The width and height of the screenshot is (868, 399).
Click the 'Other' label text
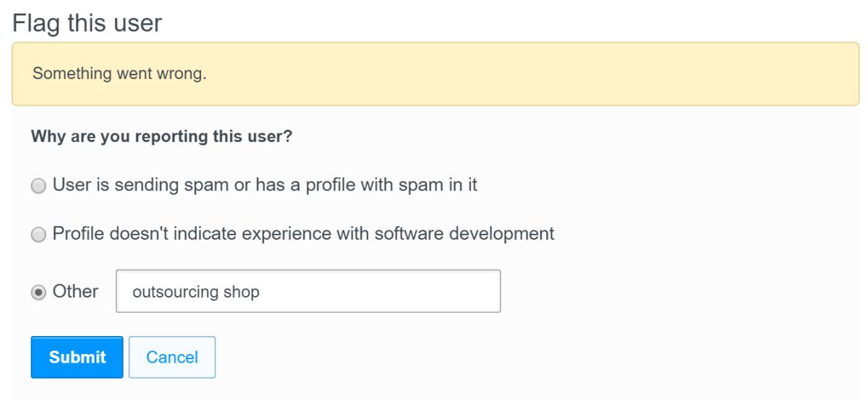[x=76, y=291]
